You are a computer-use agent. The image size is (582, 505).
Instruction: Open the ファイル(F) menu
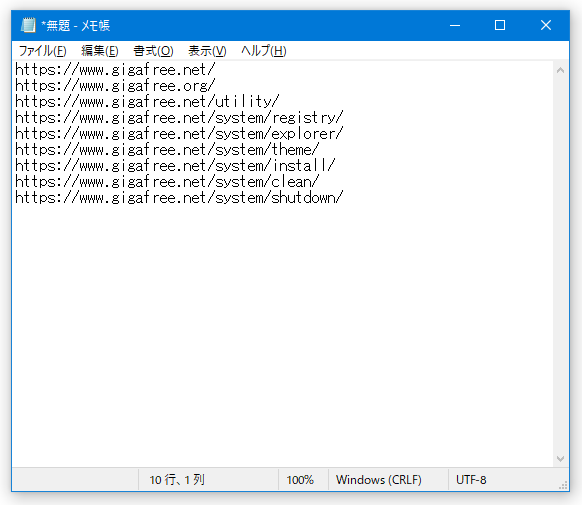click(x=43, y=51)
